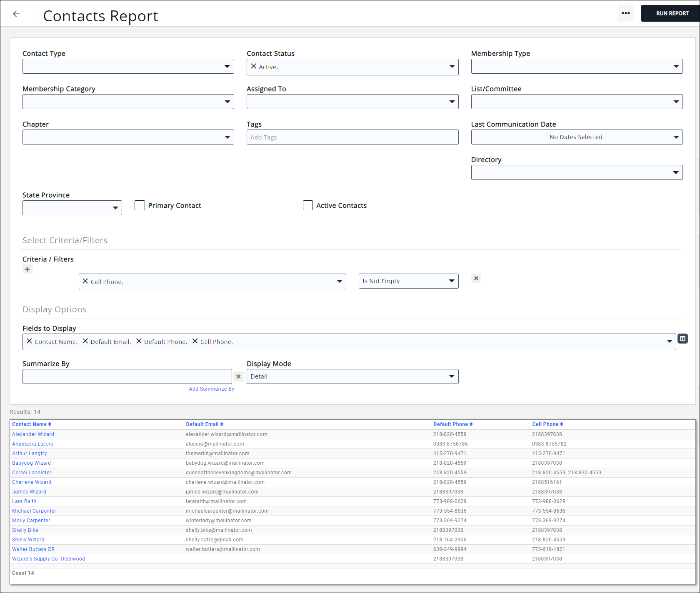700x593 pixels.
Task: Sort results by Contact Name
Action: pyautogui.click(x=30, y=424)
